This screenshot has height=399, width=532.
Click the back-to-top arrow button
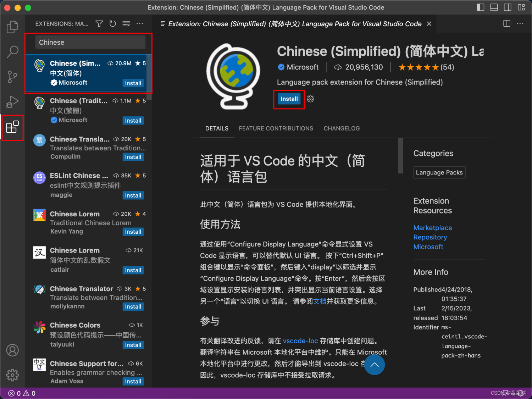coord(374,365)
